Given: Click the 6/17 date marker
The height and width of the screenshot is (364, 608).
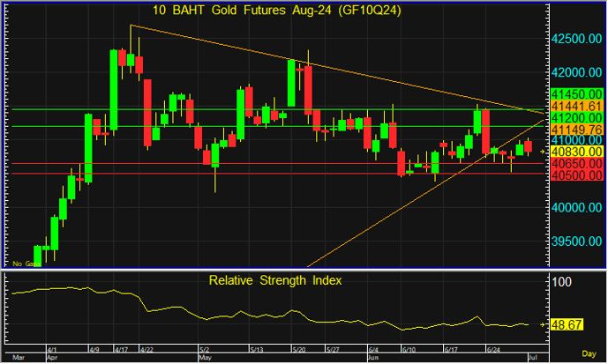Looking at the screenshot, I should point(451,349).
